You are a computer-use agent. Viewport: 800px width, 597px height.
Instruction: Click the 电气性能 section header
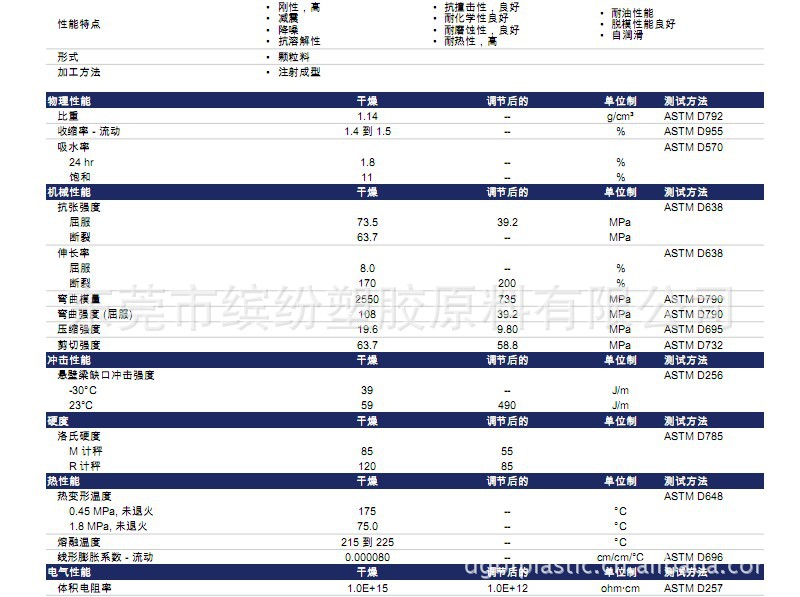point(69,572)
